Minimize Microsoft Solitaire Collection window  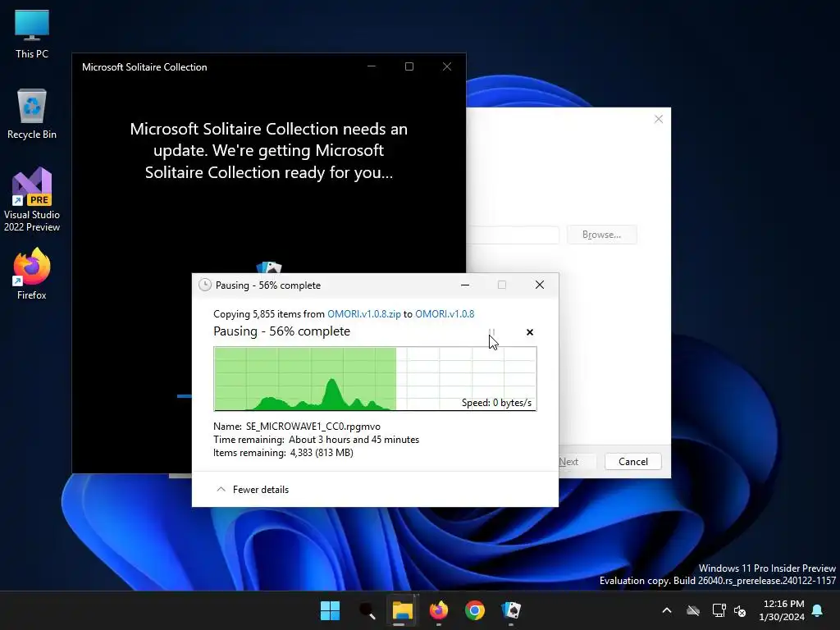372,66
